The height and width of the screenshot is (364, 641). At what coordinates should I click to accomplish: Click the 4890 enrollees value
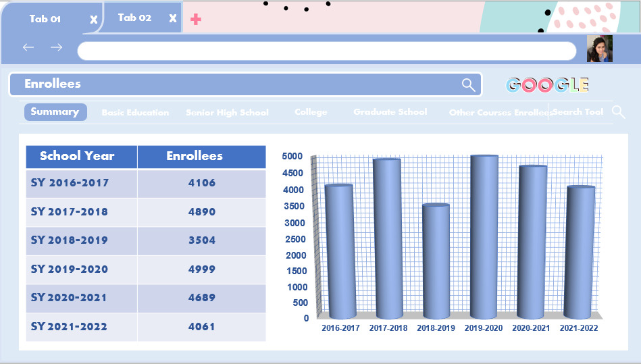[x=201, y=212]
